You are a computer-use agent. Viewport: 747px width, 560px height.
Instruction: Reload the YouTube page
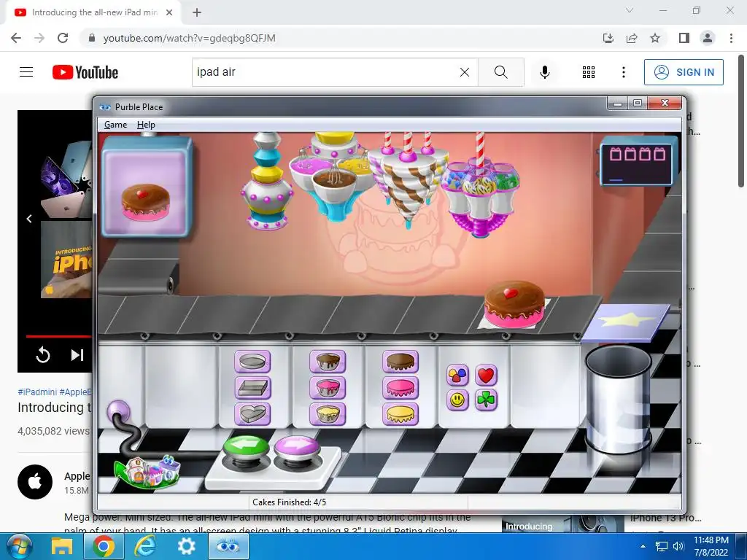[63, 38]
